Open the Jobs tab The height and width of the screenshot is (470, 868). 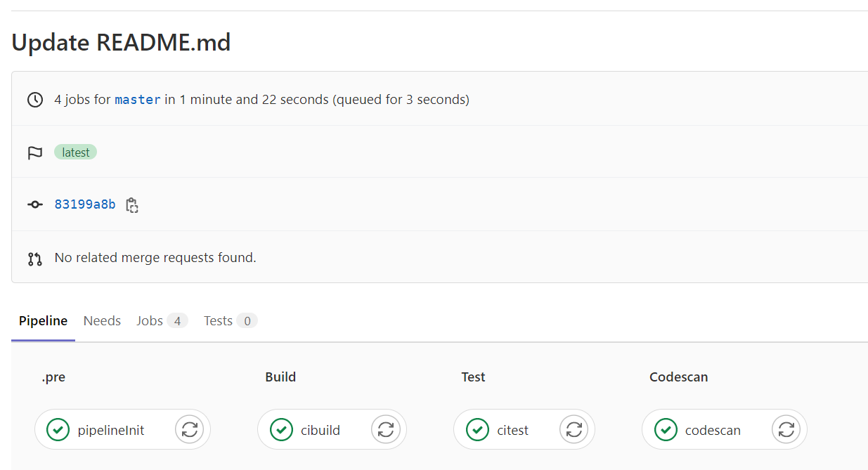(162, 321)
